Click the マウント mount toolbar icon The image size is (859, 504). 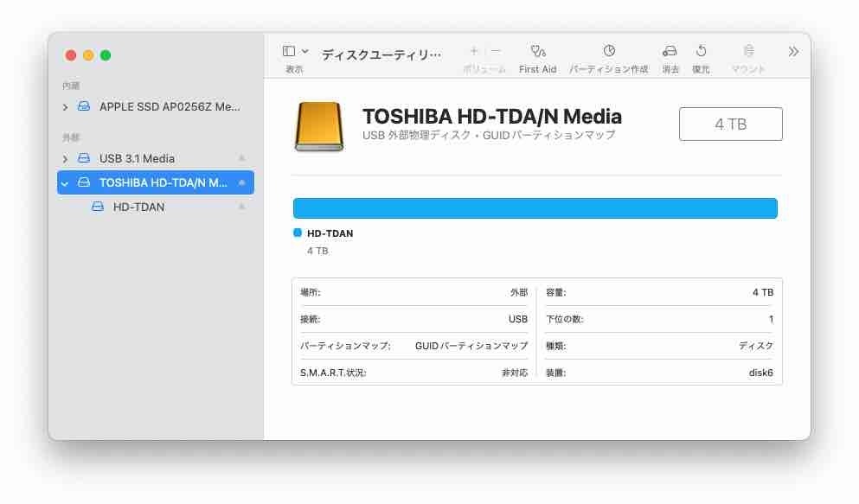click(x=748, y=51)
